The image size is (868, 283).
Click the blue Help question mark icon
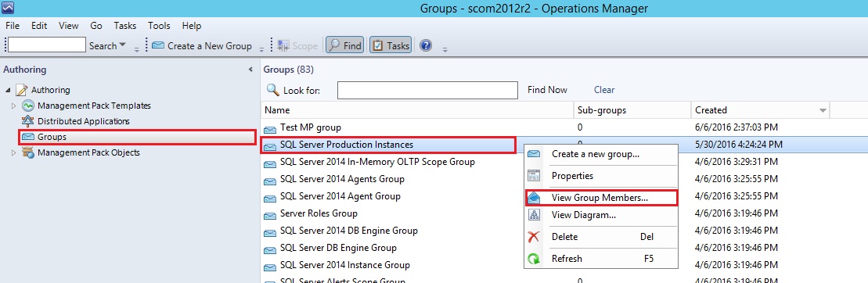click(x=426, y=46)
